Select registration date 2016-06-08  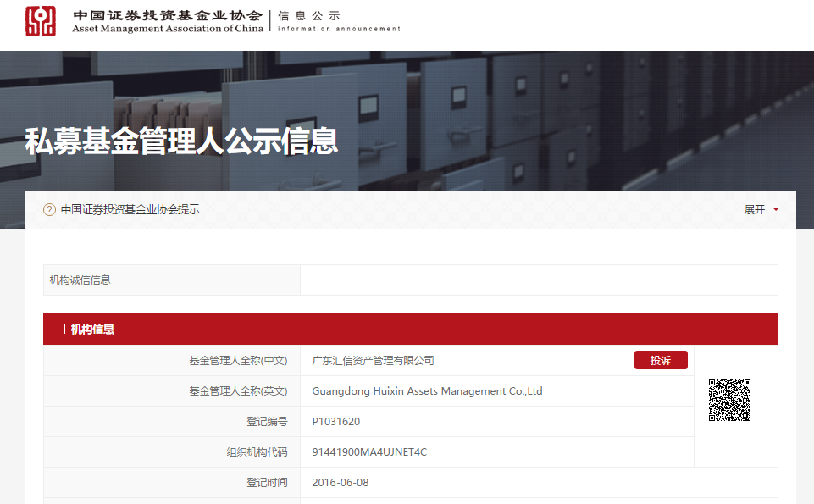(x=341, y=483)
